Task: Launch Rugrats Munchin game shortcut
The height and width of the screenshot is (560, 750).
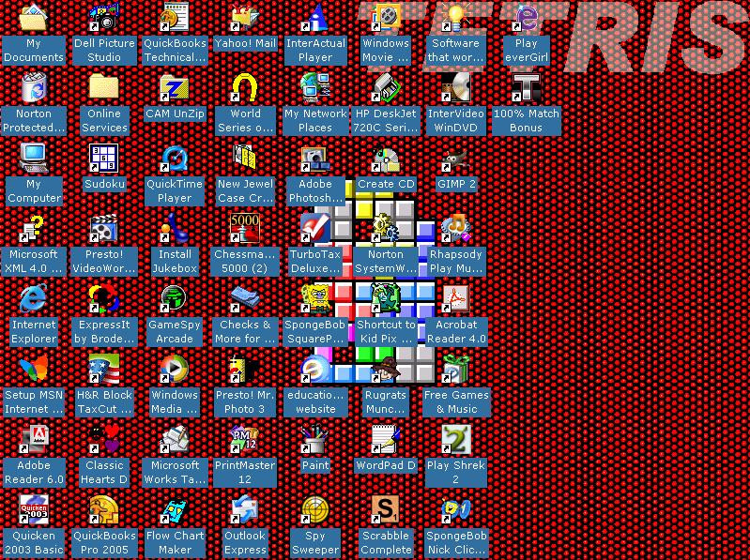Action: pos(386,369)
